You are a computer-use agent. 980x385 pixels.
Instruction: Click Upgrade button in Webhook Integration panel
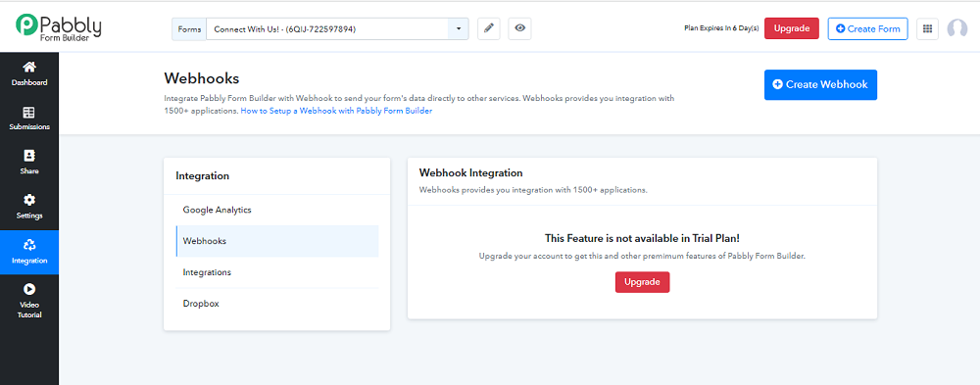(642, 282)
